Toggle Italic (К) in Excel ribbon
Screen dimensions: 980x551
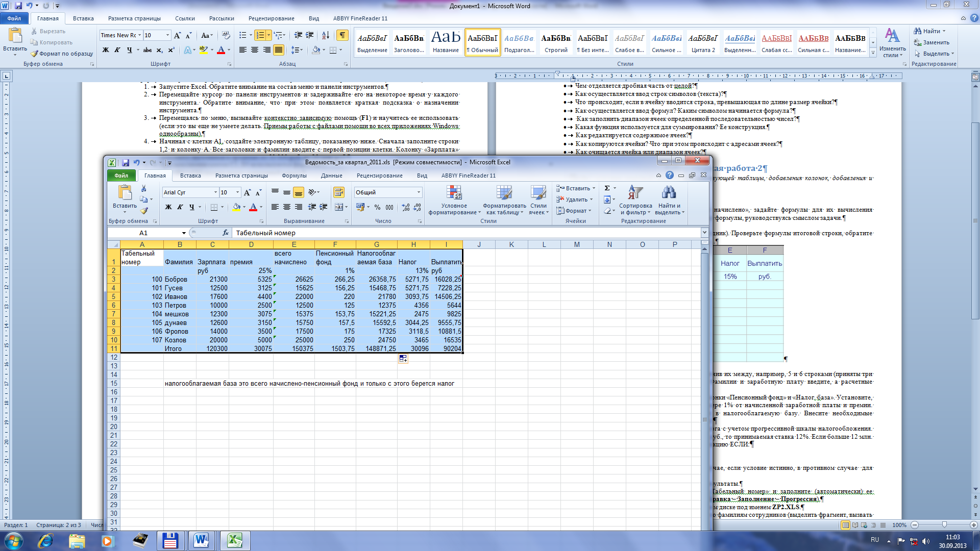click(x=180, y=207)
